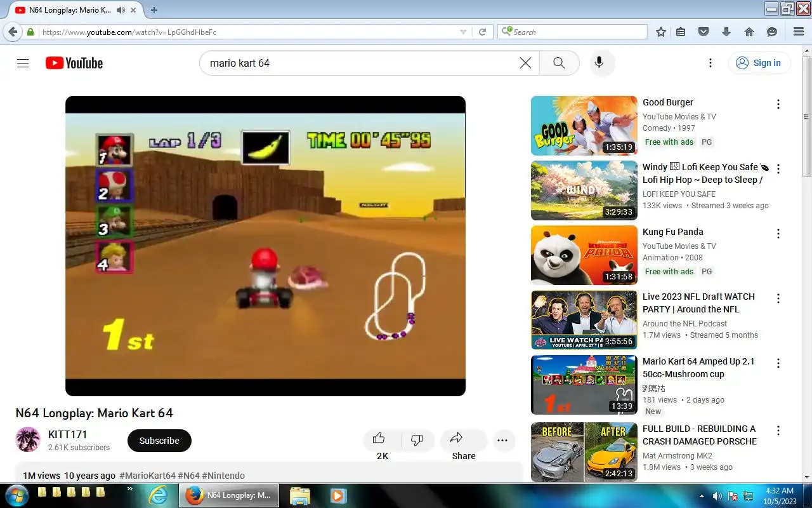Open options menu for Porsche rebuild video
This screenshot has width=812, height=508.
(778, 431)
